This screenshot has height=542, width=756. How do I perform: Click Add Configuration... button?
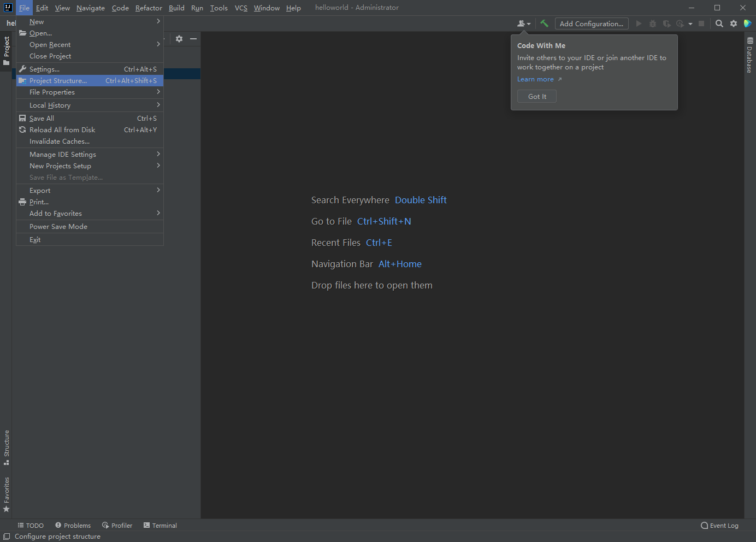pos(592,23)
